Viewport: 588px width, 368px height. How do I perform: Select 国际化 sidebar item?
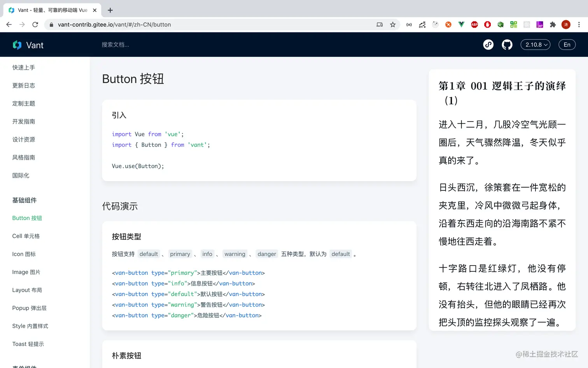coord(21,175)
